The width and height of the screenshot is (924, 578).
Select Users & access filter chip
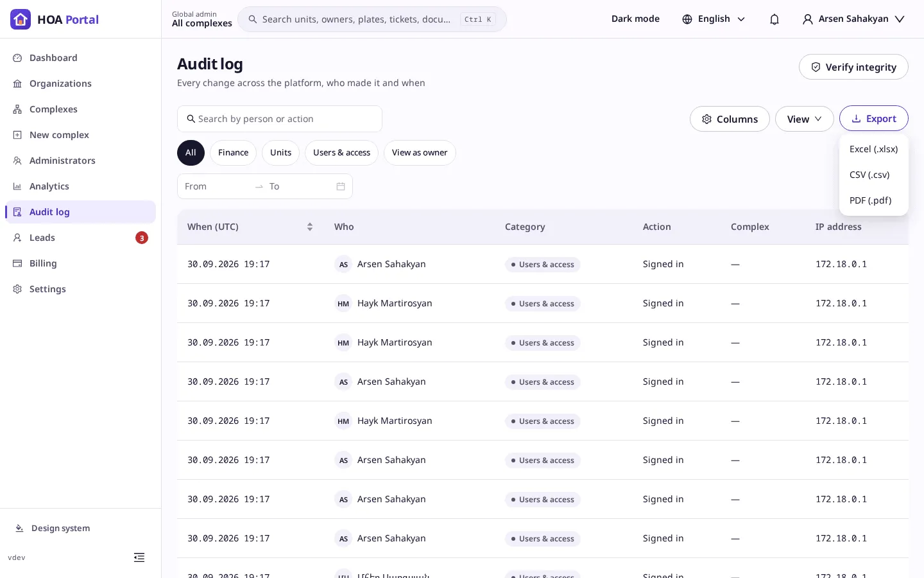click(x=341, y=153)
